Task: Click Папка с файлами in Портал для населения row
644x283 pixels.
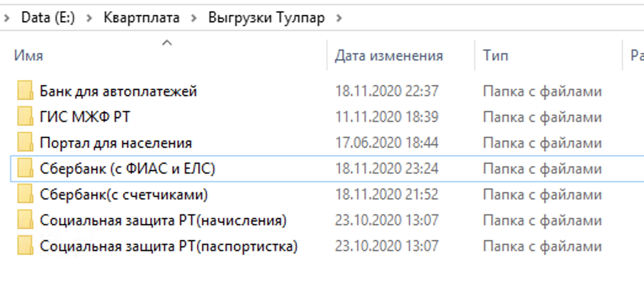Action: (x=542, y=143)
